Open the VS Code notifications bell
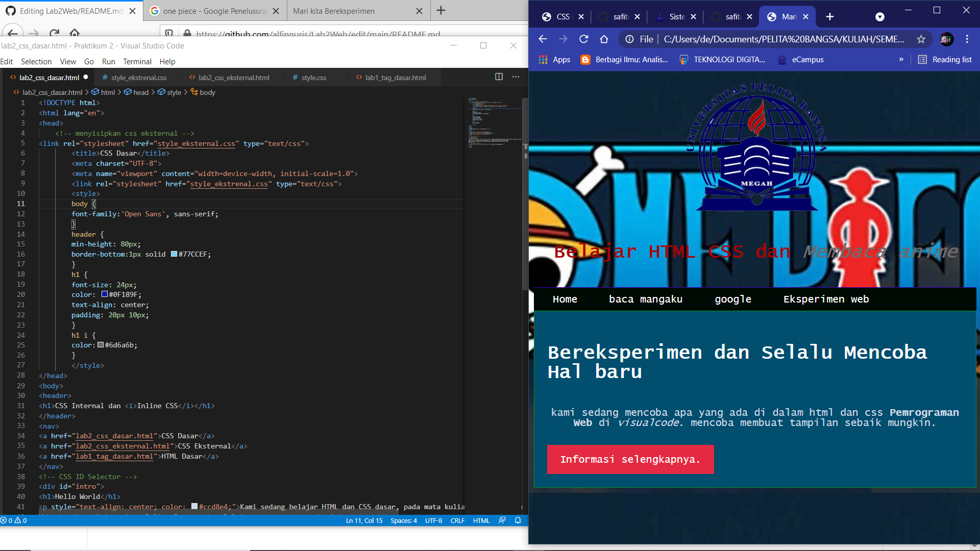 pos(518,520)
